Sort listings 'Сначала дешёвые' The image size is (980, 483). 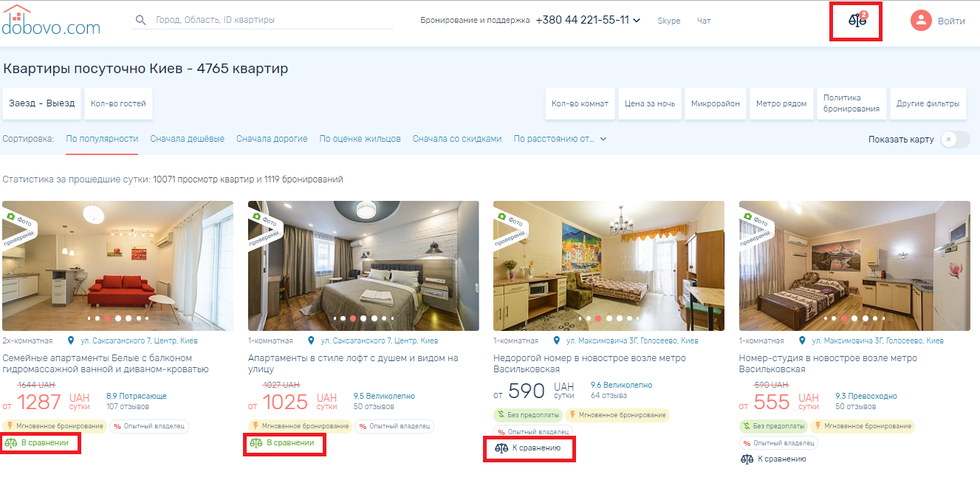pos(188,139)
